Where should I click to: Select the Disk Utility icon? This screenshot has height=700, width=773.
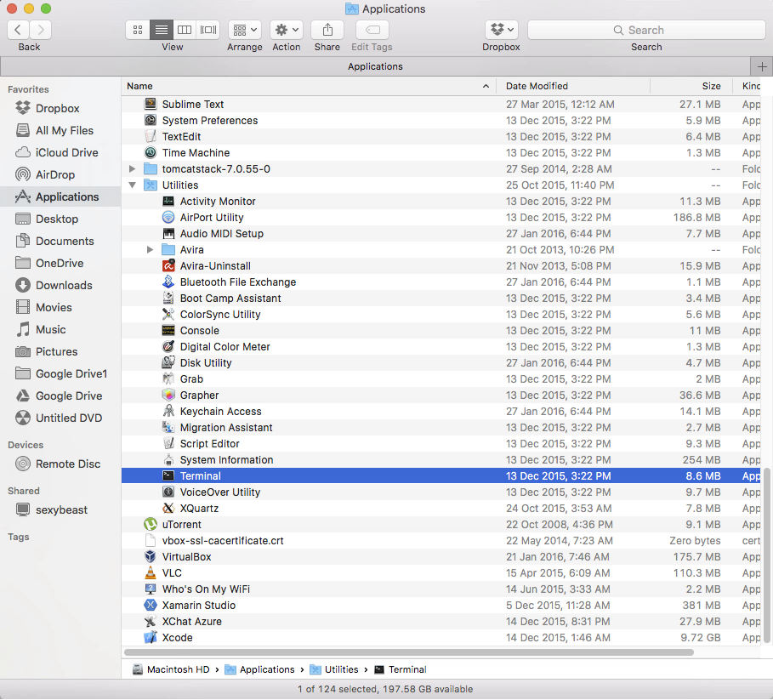pyautogui.click(x=168, y=363)
